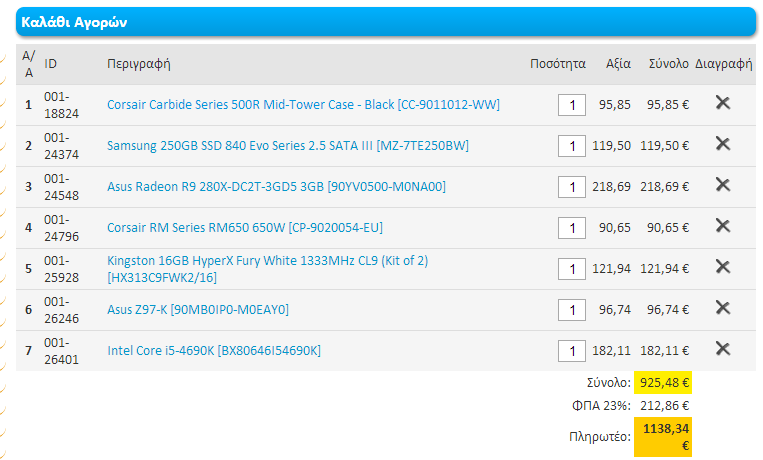Select product ID '001-24374'

[61, 146]
